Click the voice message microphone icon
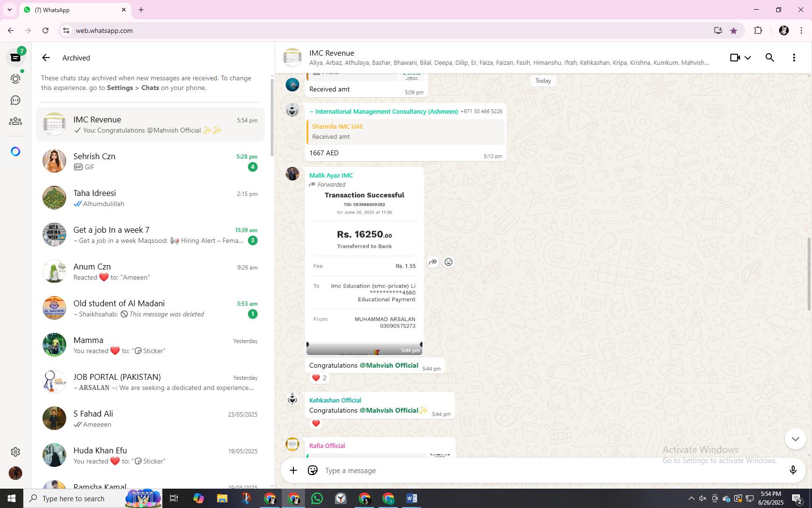The width and height of the screenshot is (812, 508). click(793, 470)
